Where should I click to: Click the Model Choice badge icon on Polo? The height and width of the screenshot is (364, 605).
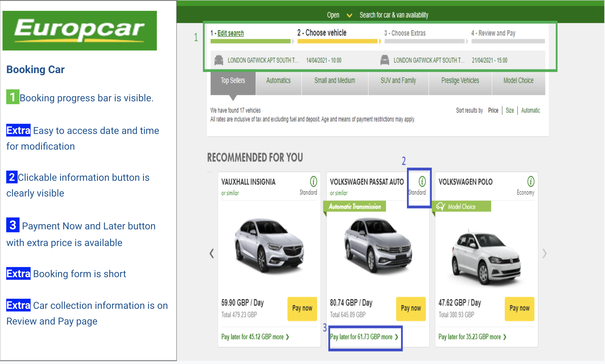(440, 207)
